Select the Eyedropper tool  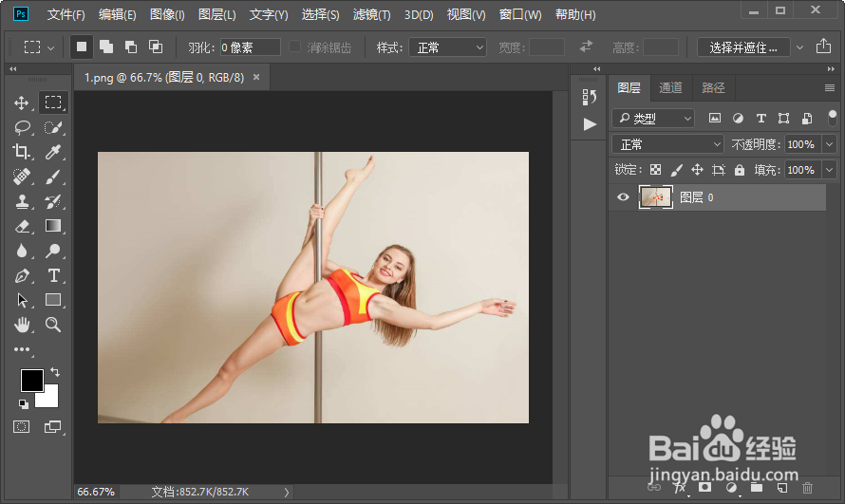[x=53, y=152]
